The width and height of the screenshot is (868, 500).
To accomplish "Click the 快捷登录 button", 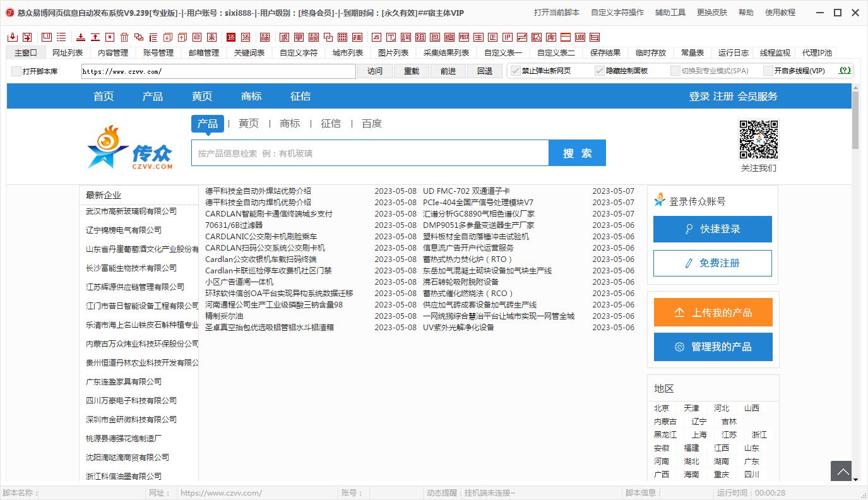I will [713, 229].
